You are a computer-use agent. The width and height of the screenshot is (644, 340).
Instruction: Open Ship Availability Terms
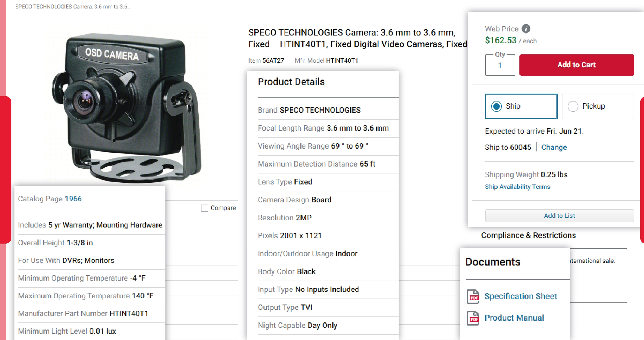click(517, 187)
